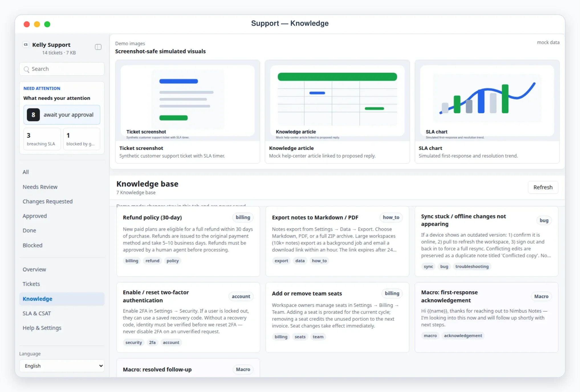Click the sync tag

click(x=428, y=266)
